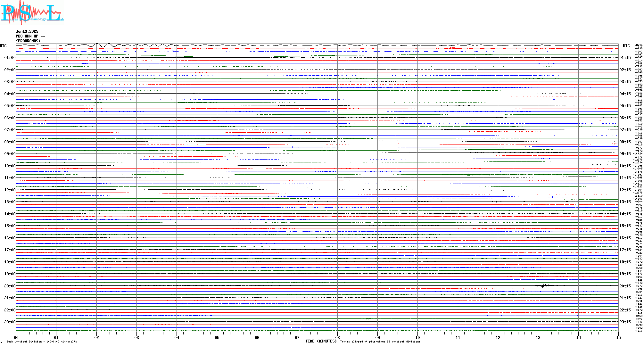The image size is (644, 346).
Task: Click the 22:15 label on the right edge
Action: (x=625, y=310)
